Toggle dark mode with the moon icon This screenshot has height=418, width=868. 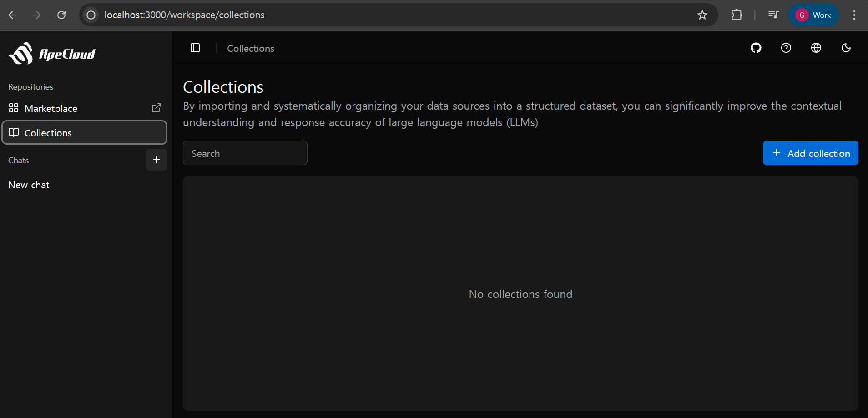846,48
